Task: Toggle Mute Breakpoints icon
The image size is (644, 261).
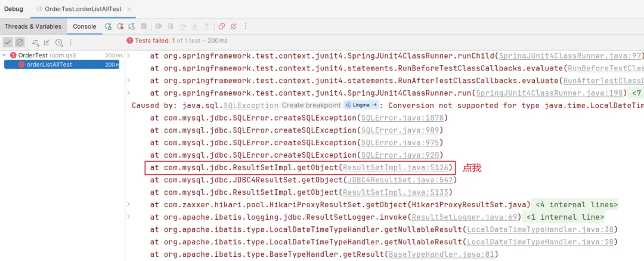Action: click(x=233, y=26)
